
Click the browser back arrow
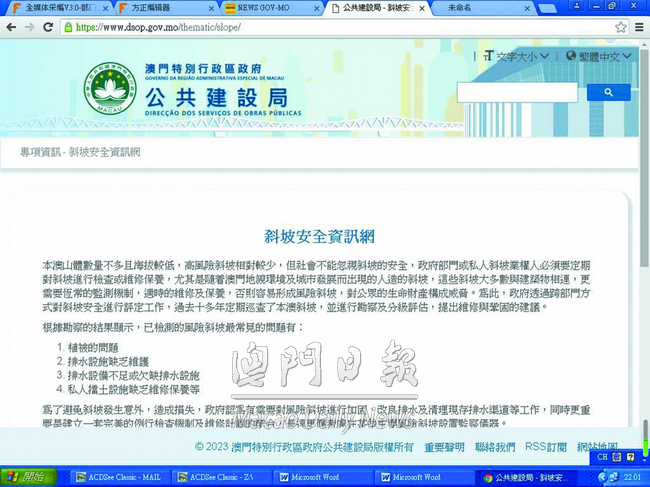point(11,27)
